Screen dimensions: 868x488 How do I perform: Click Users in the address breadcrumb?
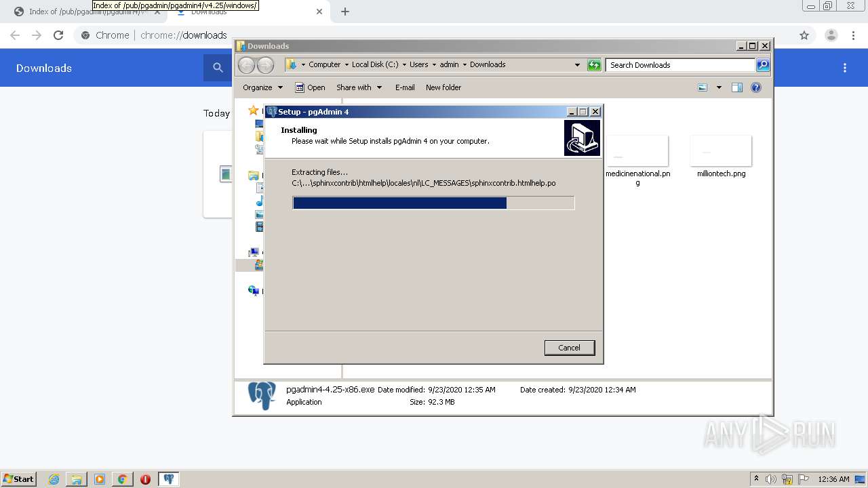418,65
